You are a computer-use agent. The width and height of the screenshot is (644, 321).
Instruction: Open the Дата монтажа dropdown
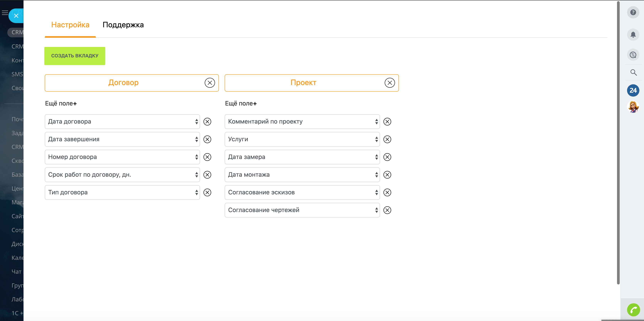pyautogui.click(x=302, y=175)
